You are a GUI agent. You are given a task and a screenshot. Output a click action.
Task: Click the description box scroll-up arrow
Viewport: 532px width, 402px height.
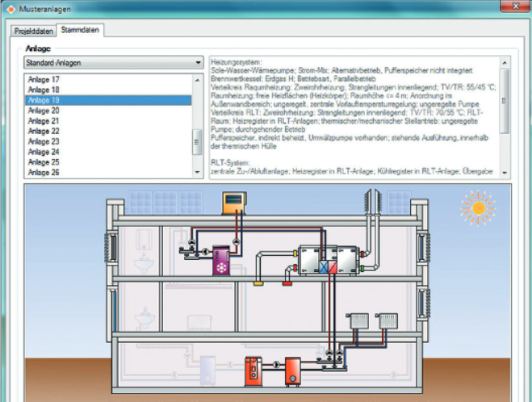(x=505, y=63)
